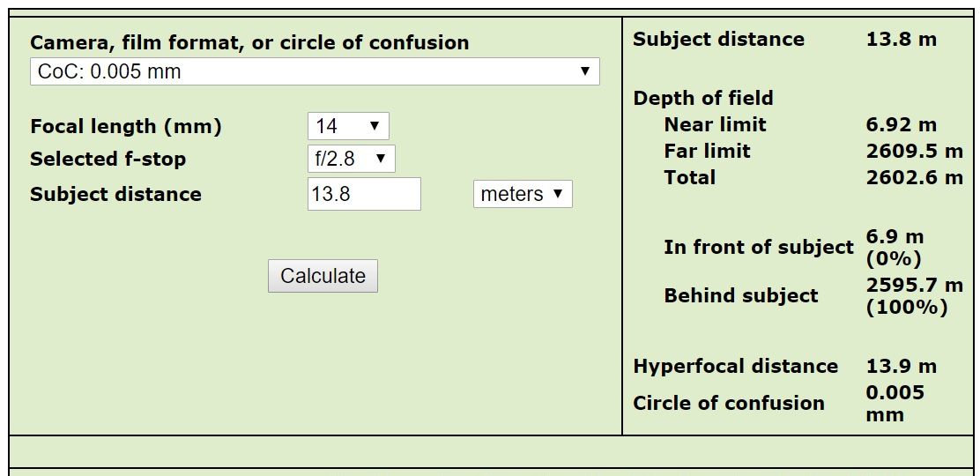Click the "Selected f-stop" label
Screen dimensions: 980x476
pos(108,159)
